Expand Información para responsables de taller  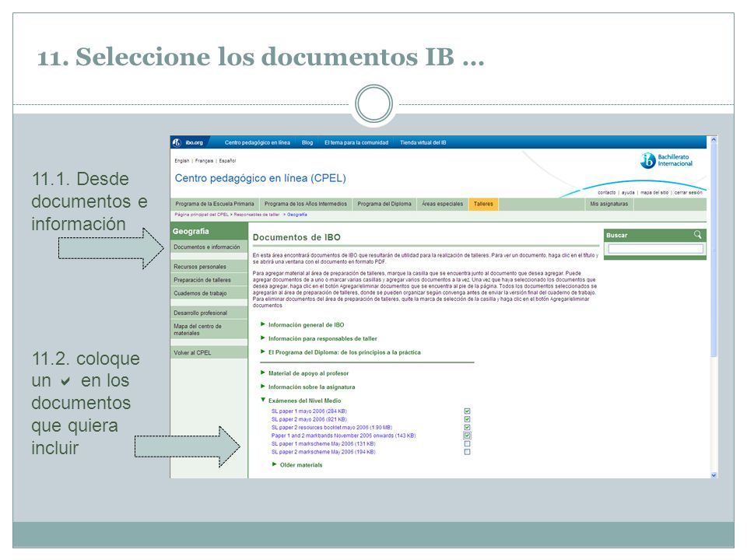(263, 338)
